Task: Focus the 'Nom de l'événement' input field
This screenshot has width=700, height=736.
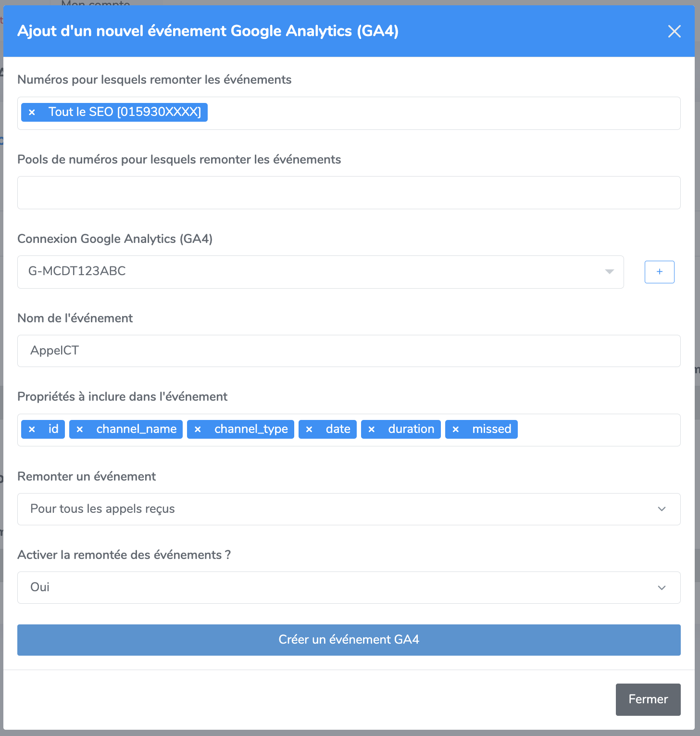Action: coord(349,351)
